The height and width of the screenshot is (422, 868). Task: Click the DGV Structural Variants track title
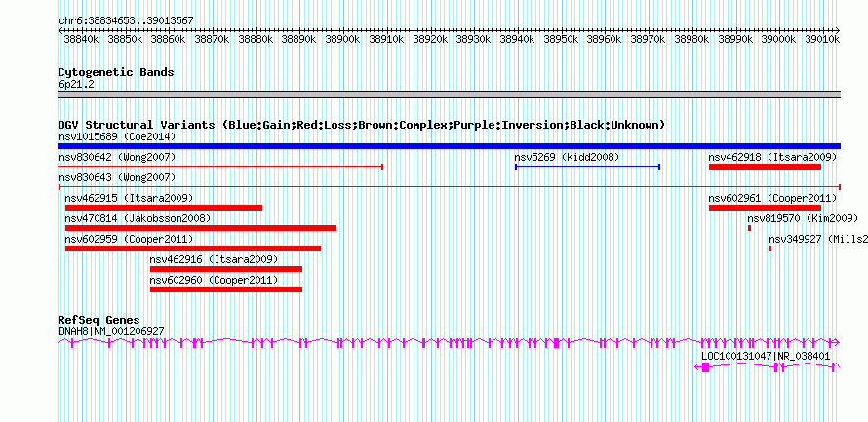362,125
